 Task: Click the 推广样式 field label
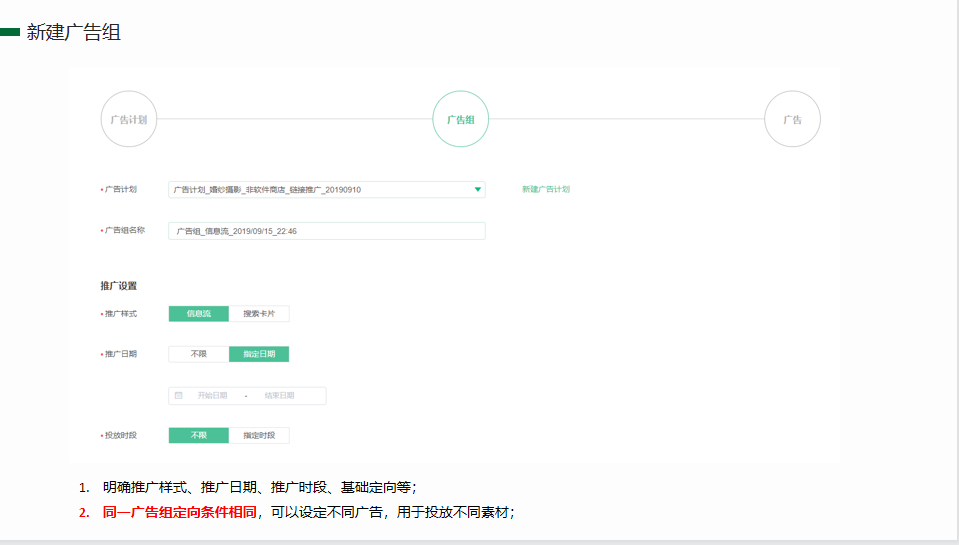pyautogui.click(x=120, y=314)
